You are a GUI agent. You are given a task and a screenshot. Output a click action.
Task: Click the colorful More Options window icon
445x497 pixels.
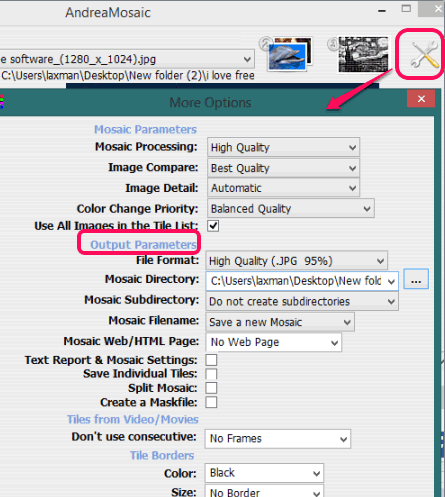tap(2, 102)
